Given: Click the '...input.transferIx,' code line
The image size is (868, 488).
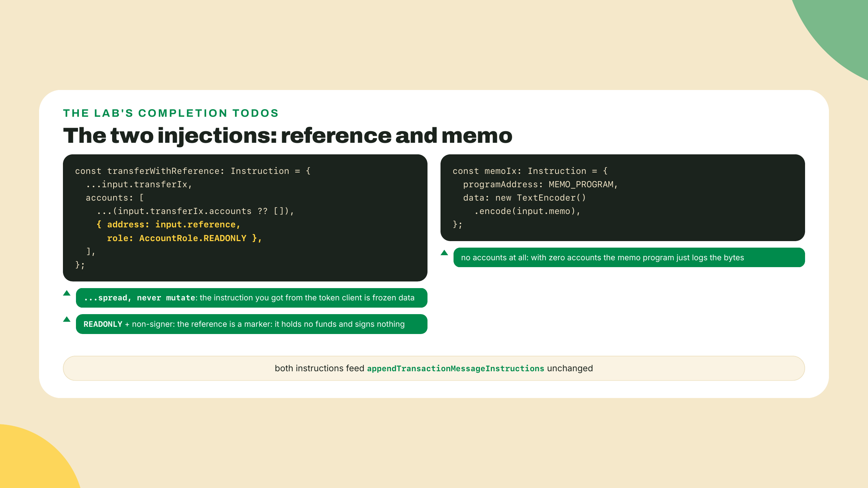Looking at the screenshot, I should click(x=139, y=184).
